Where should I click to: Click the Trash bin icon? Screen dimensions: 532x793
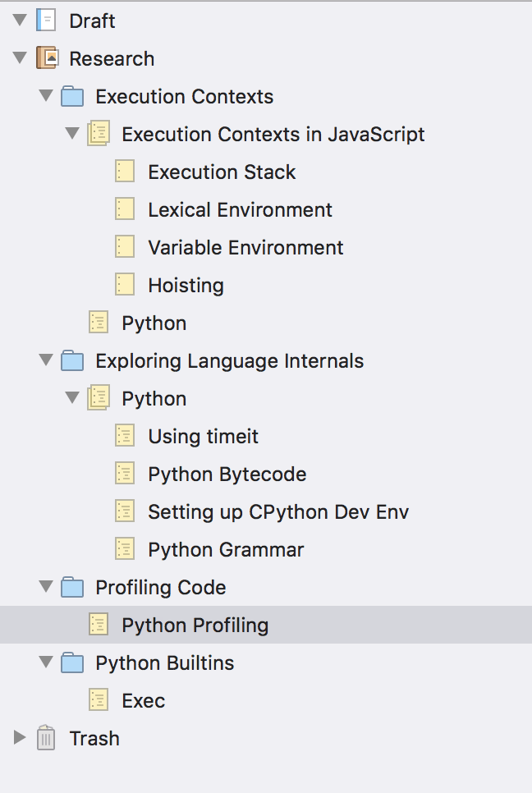tap(46, 738)
